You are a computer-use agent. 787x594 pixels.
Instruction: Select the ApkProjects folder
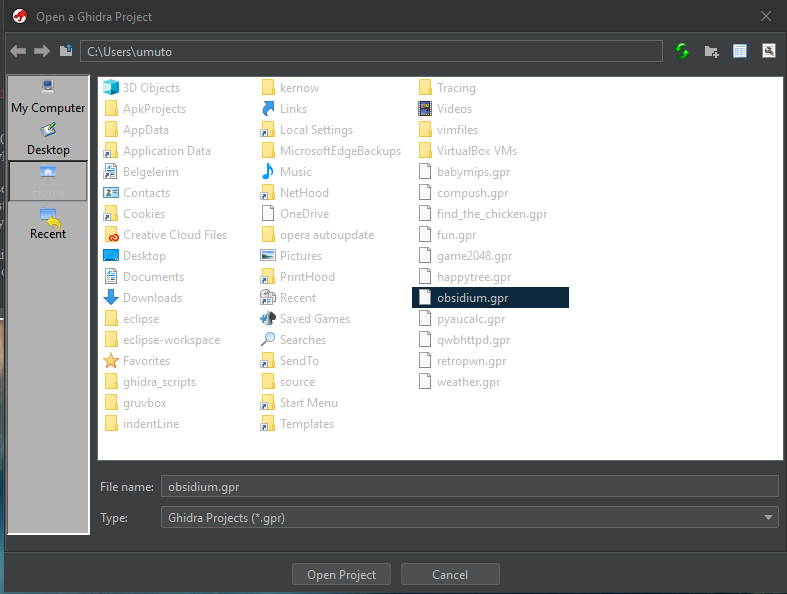tap(146, 108)
